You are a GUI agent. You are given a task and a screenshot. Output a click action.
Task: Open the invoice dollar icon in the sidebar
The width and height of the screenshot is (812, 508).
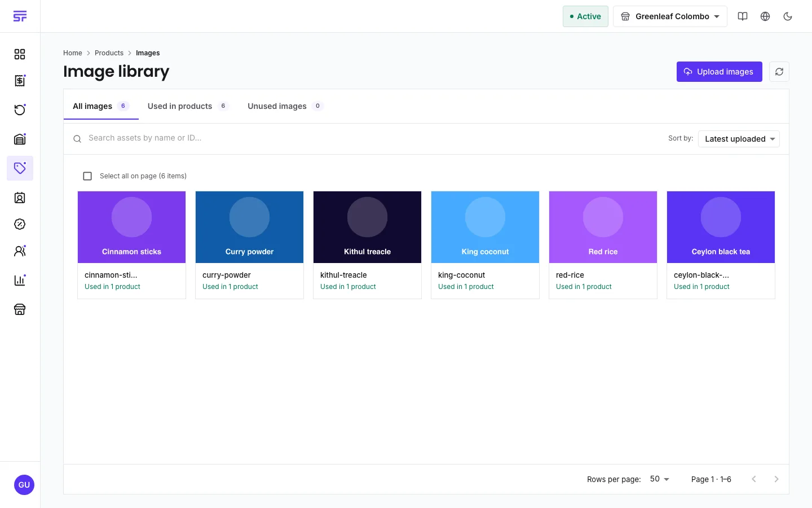[20, 81]
